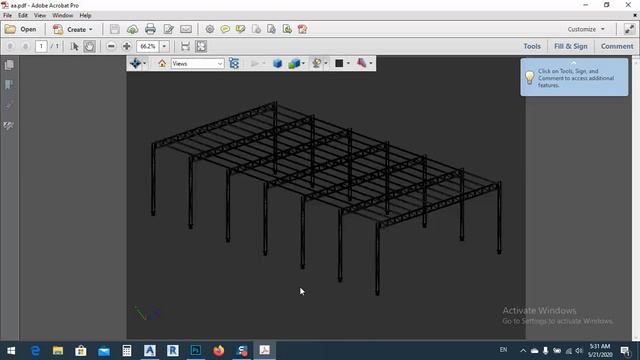Screen dimensions: 640x360
Task: Click the fit one full page icon
Action: point(201,47)
